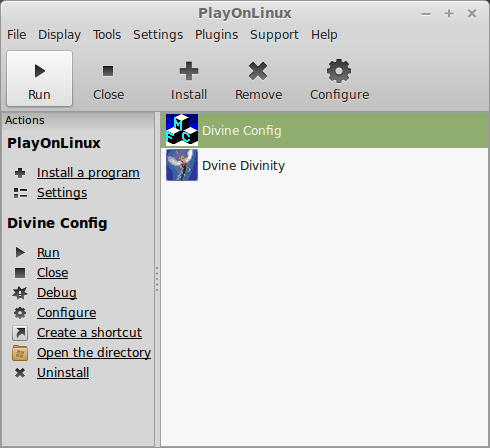
Task: Open Settings link under PlayOnLinux heading
Action: click(x=62, y=193)
